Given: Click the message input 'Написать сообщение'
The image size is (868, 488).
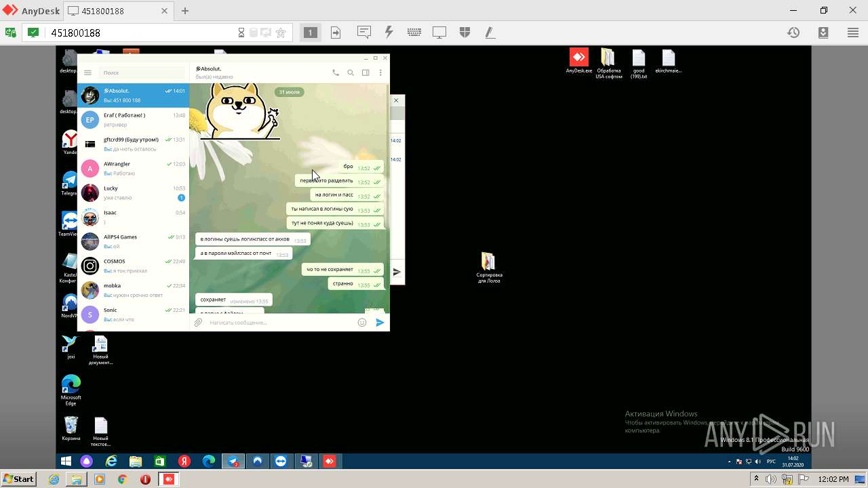Looking at the screenshot, I should [280, 323].
